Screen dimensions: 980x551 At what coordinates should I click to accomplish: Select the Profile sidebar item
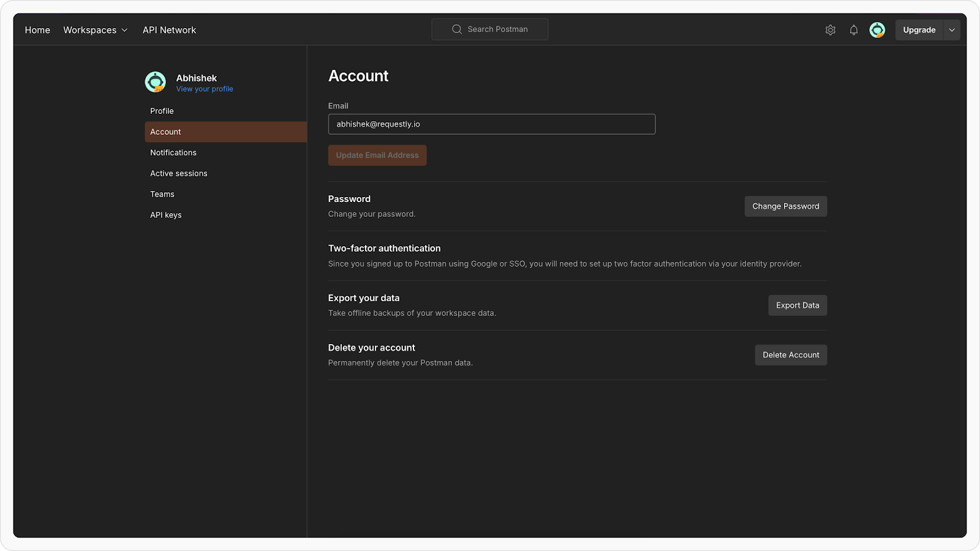coord(162,111)
